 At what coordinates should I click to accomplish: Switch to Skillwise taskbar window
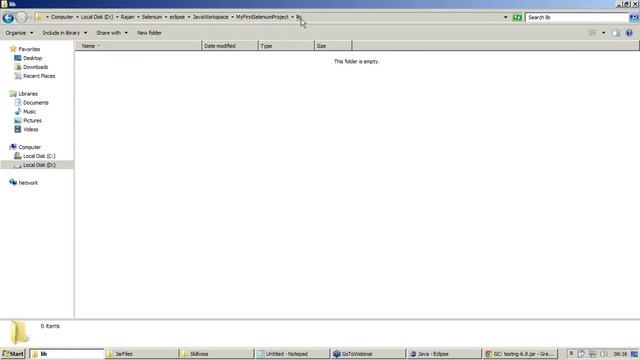[x=217, y=354]
